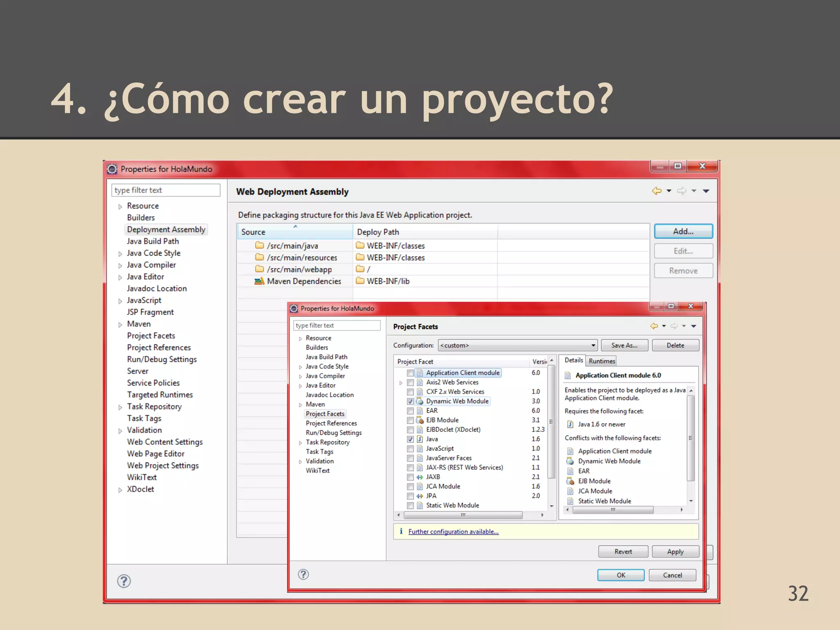The image size is (840, 630).
Task: Switch to Runtimes tab
Action: click(x=602, y=361)
